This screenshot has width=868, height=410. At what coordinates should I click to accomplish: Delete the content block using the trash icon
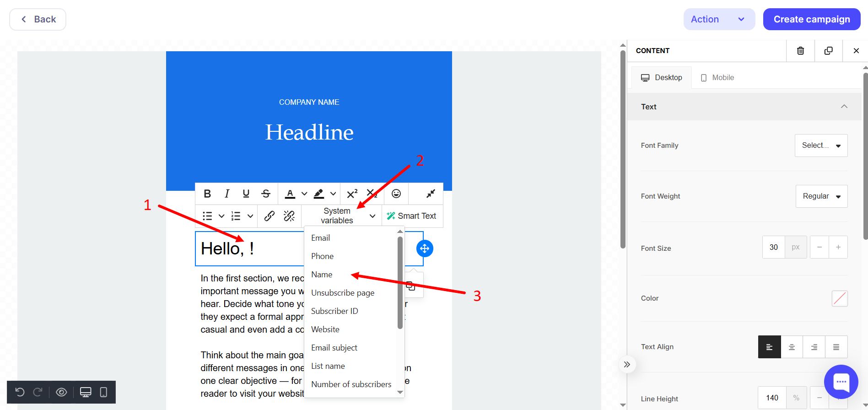click(800, 51)
